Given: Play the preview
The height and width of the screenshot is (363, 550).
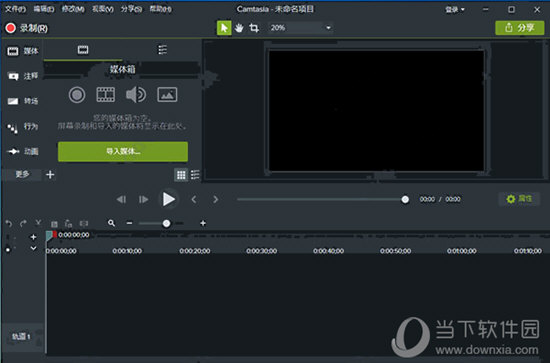Looking at the screenshot, I should pos(169,199).
